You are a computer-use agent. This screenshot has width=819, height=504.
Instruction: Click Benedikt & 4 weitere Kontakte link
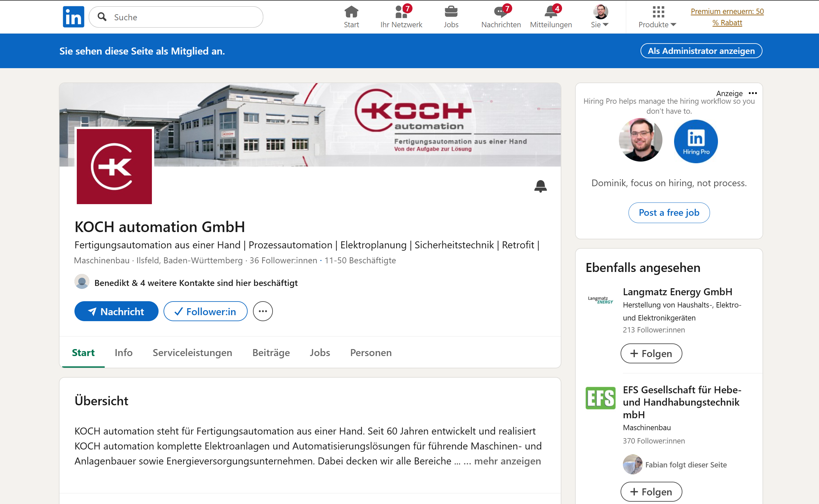point(196,283)
